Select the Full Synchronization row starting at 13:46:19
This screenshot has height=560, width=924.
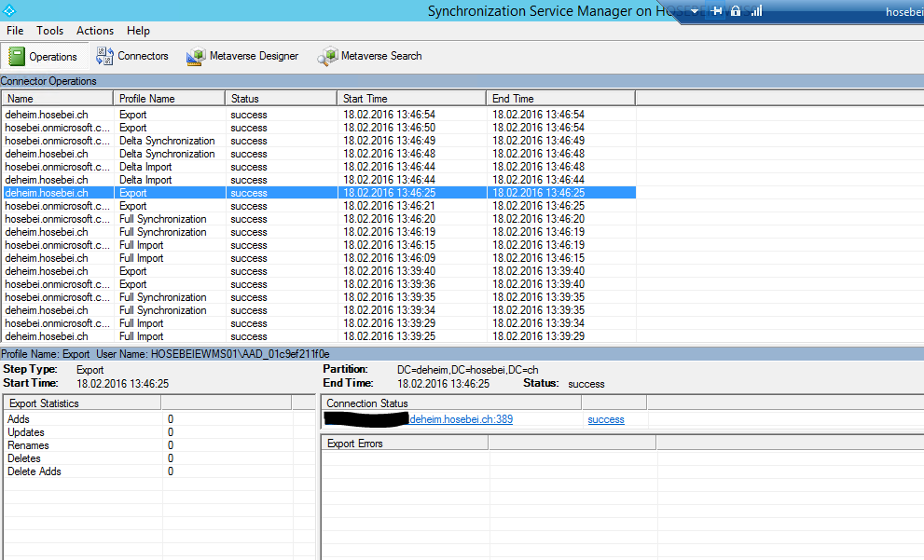tap(319, 232)
